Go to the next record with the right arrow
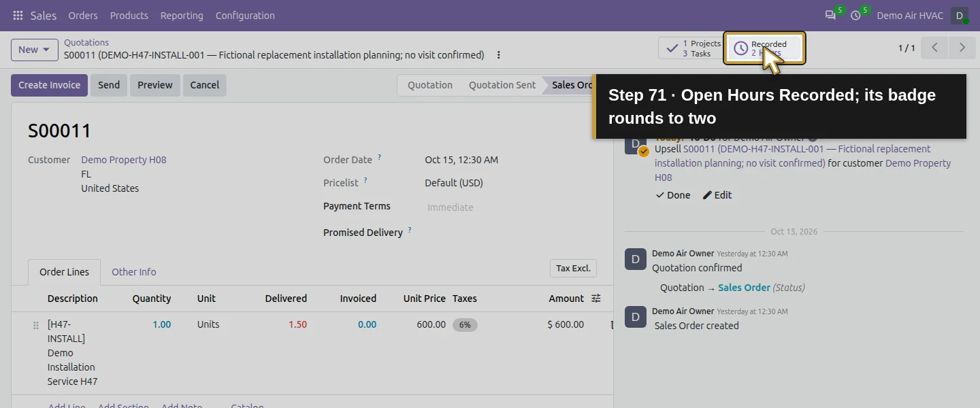 tap(962, 48)
